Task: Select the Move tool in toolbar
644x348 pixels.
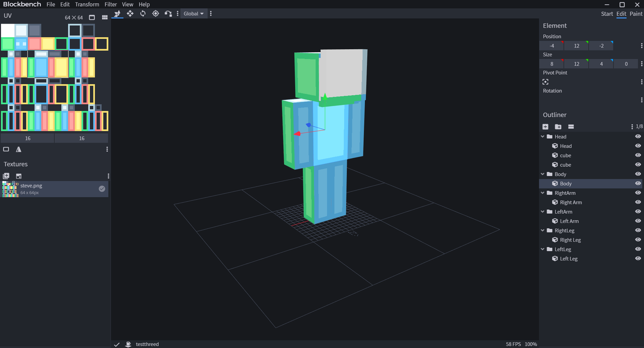Action: click(117, 14)
